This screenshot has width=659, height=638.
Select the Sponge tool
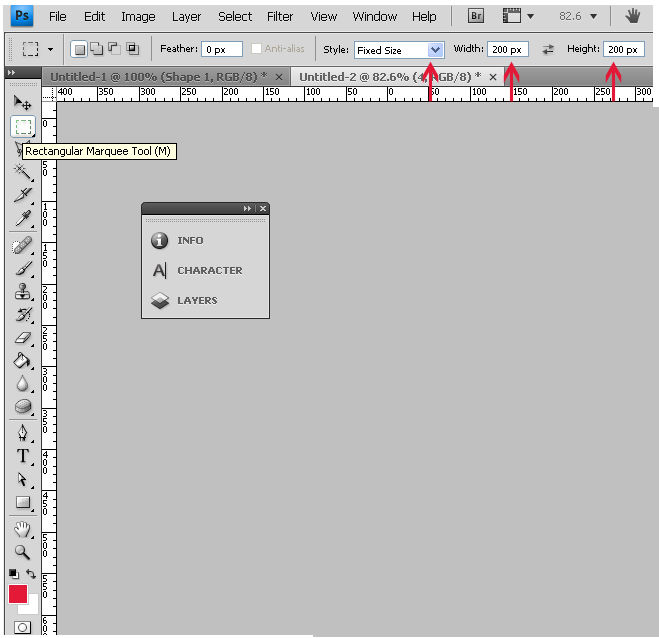click(x=22, y=406)
